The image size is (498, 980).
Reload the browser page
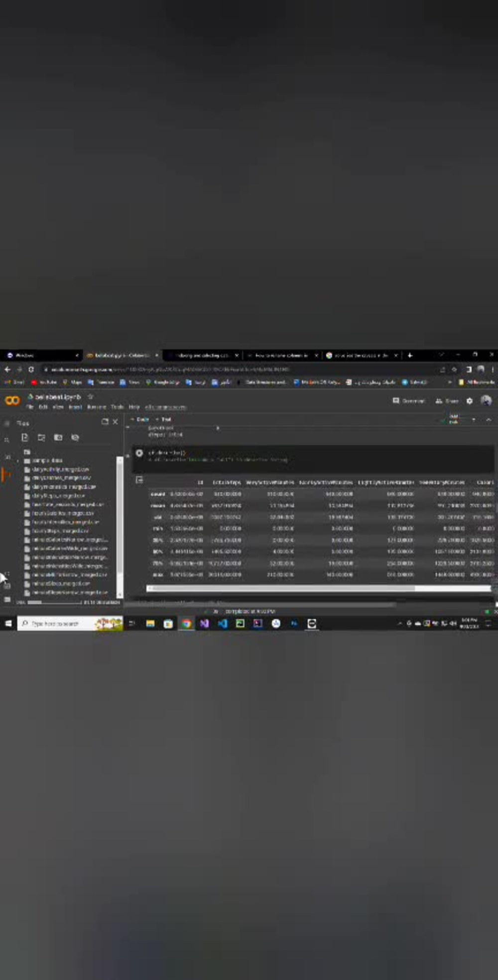click(x=31, y=369)
